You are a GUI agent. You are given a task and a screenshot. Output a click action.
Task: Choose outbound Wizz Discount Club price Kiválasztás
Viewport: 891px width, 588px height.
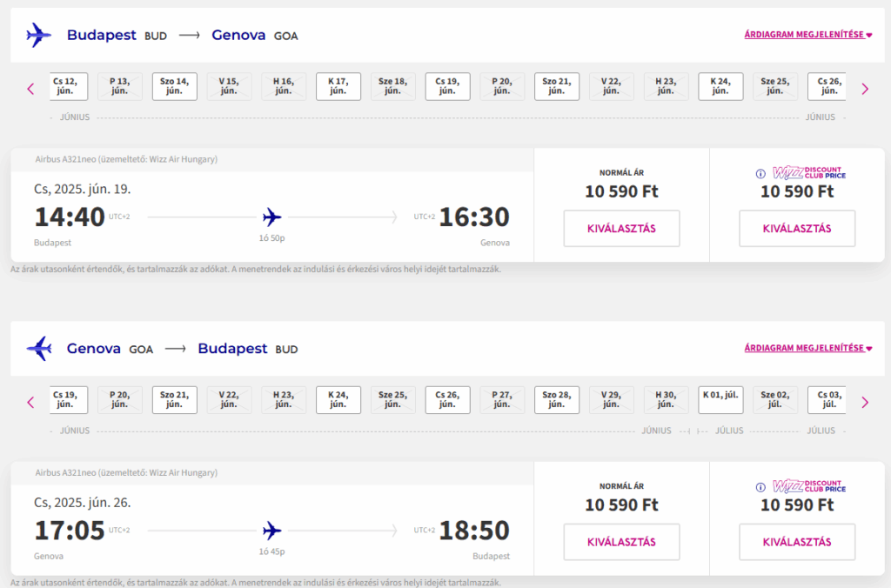tap(797, 229)
